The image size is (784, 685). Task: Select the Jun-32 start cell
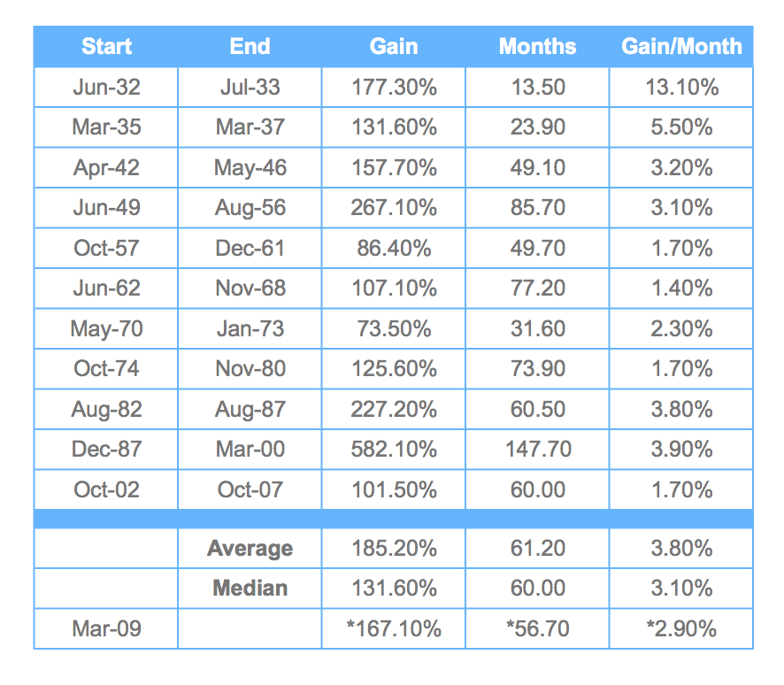[x=106, y=87]
